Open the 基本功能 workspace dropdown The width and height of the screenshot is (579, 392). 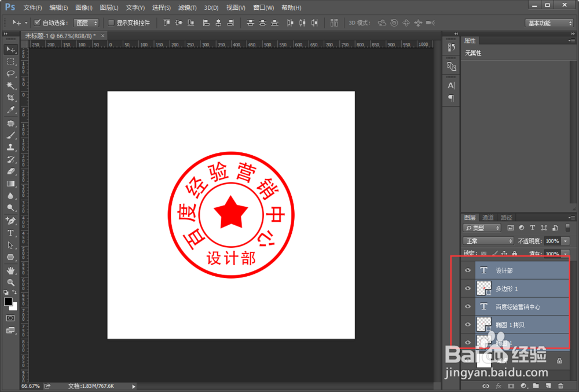[549, 23]
